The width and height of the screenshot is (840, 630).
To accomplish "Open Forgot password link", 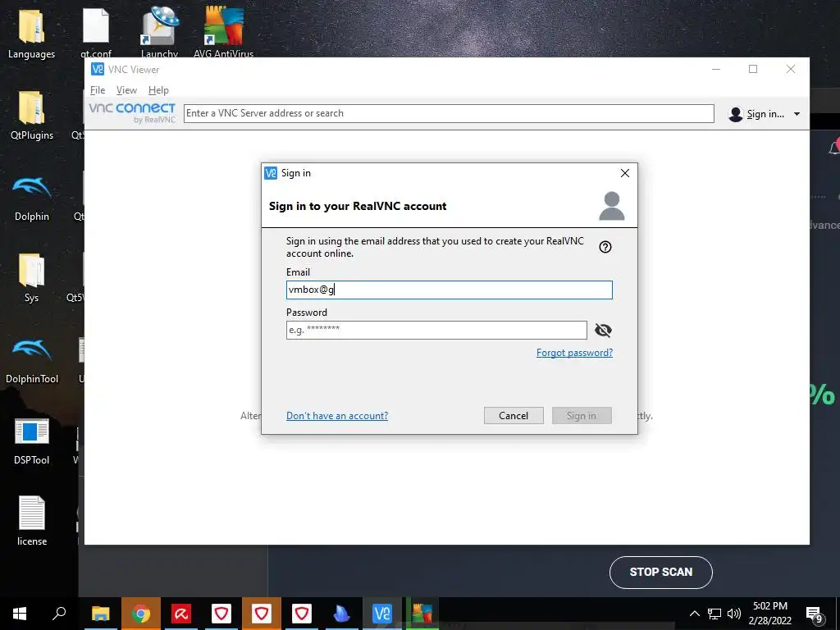I will [574, 353].
